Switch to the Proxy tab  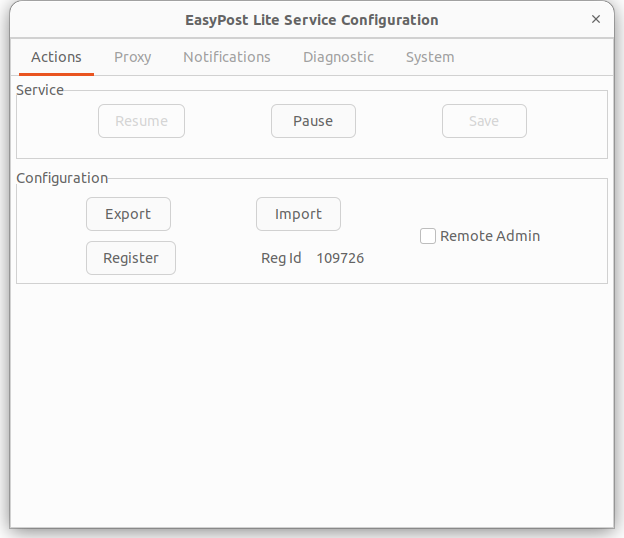pyautogui.click(x=133, y=57)
